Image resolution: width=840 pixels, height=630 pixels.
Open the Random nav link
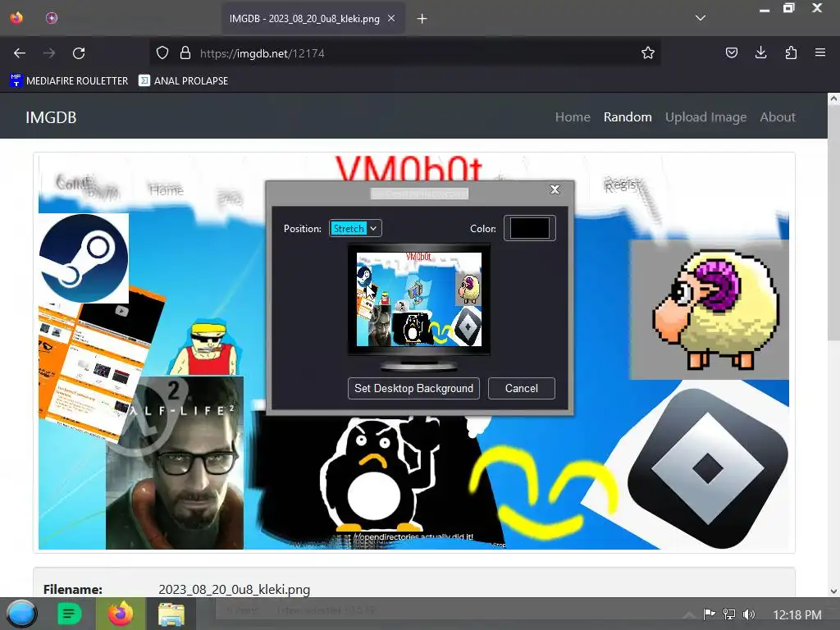[628, 116]
